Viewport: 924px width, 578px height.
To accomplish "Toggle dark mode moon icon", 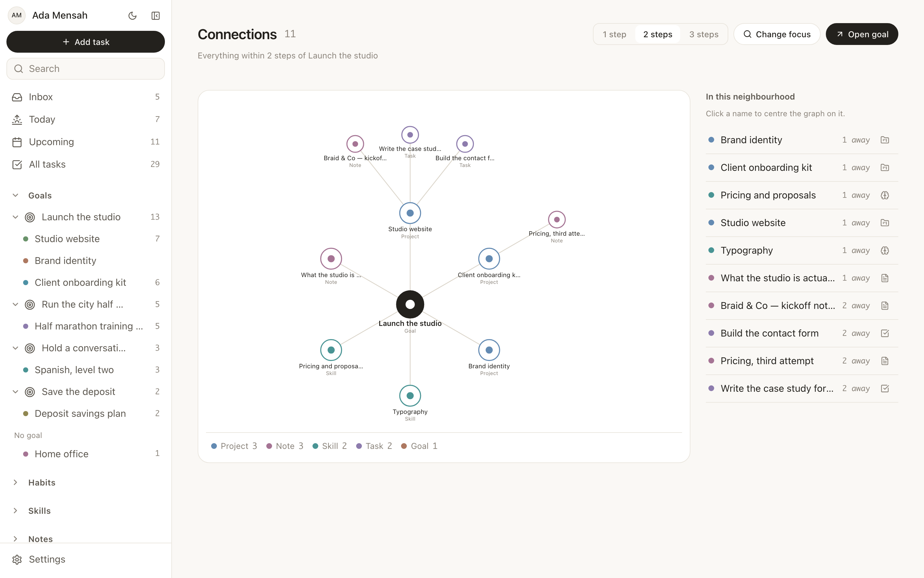I will (x=133, y=16).
